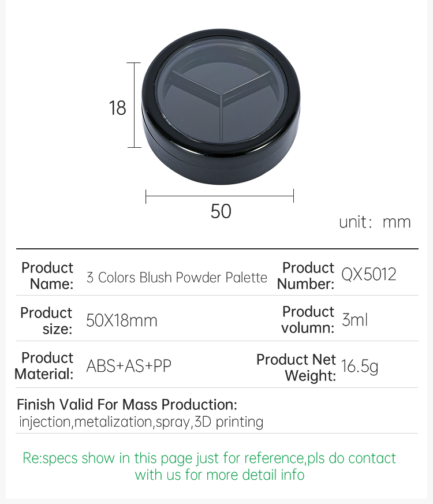Select the Product Material label
The image size is (433, 504).
click(44, 366)
